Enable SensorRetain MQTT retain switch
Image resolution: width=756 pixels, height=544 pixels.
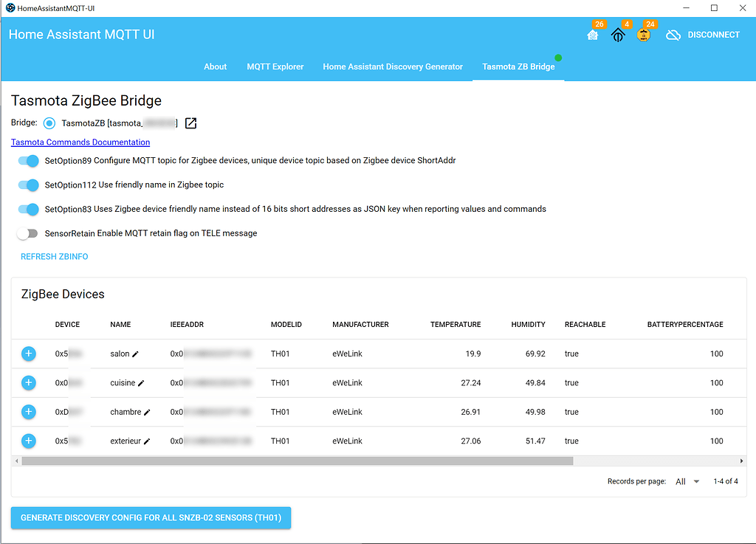point(27,233)
